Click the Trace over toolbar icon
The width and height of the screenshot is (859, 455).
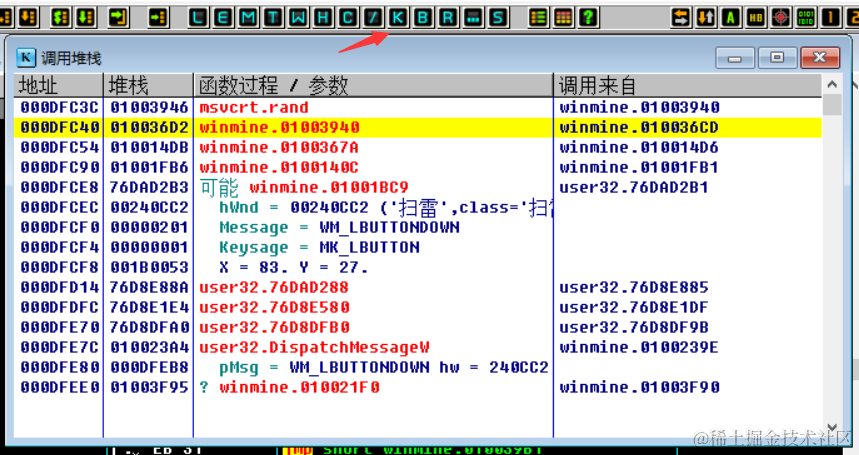(85, 18)
